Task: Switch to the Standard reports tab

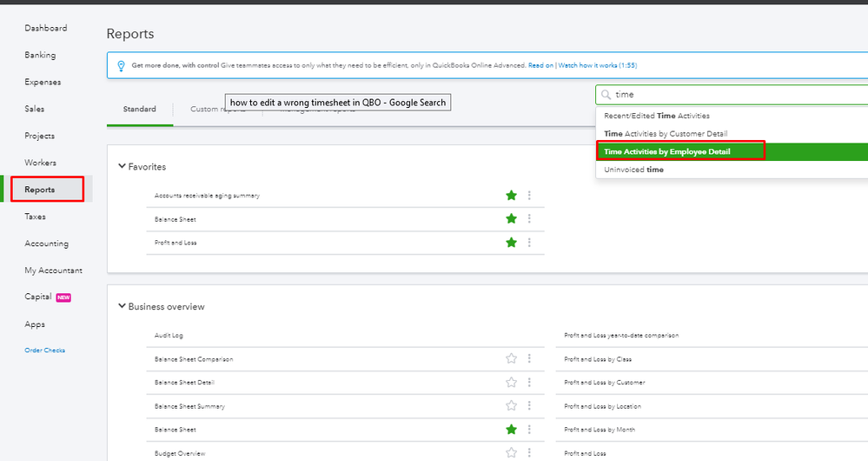Action: coord(140,110)
